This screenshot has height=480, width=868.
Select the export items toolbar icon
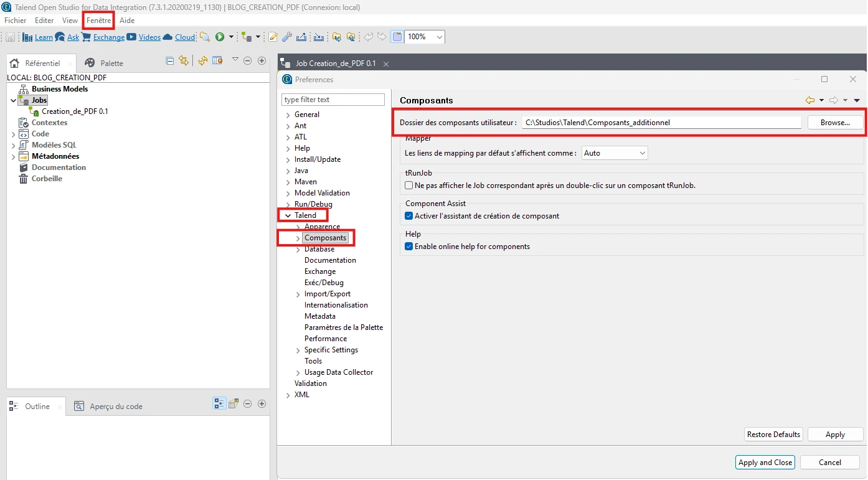click(x=301, y=37)
